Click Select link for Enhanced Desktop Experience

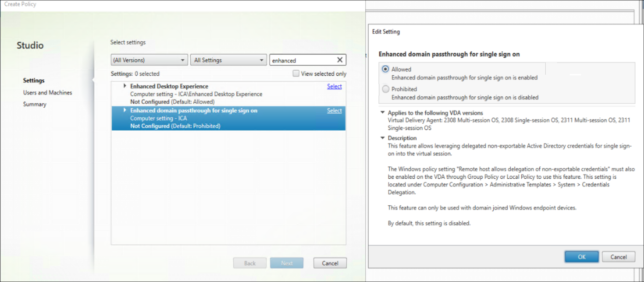334,86
